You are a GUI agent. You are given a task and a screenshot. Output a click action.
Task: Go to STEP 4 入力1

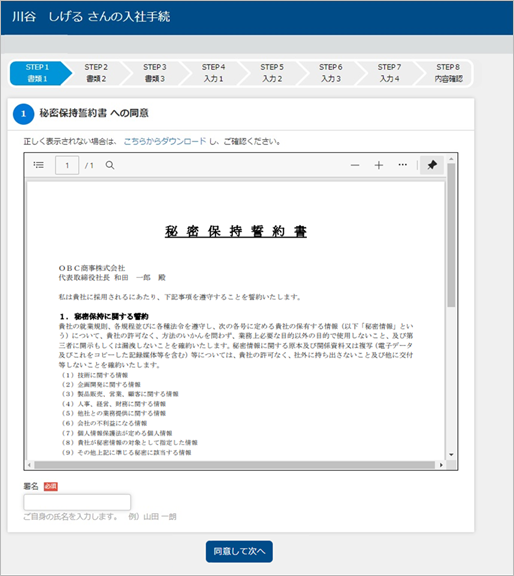[213, 73]
